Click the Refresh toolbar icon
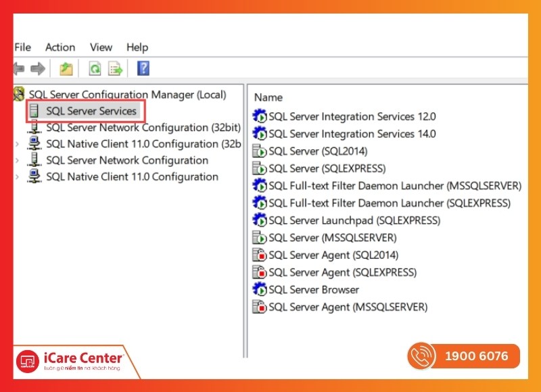Screen dimensions: 541x392 [95, 69]
